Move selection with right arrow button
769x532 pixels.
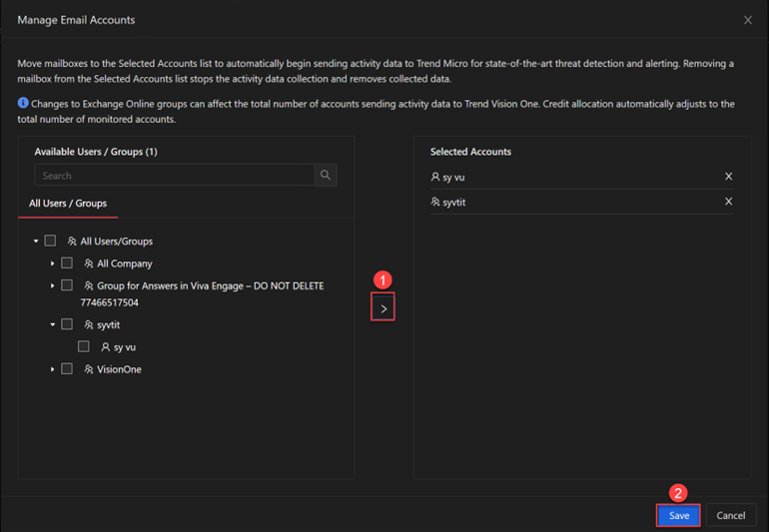tap(384, 308)
